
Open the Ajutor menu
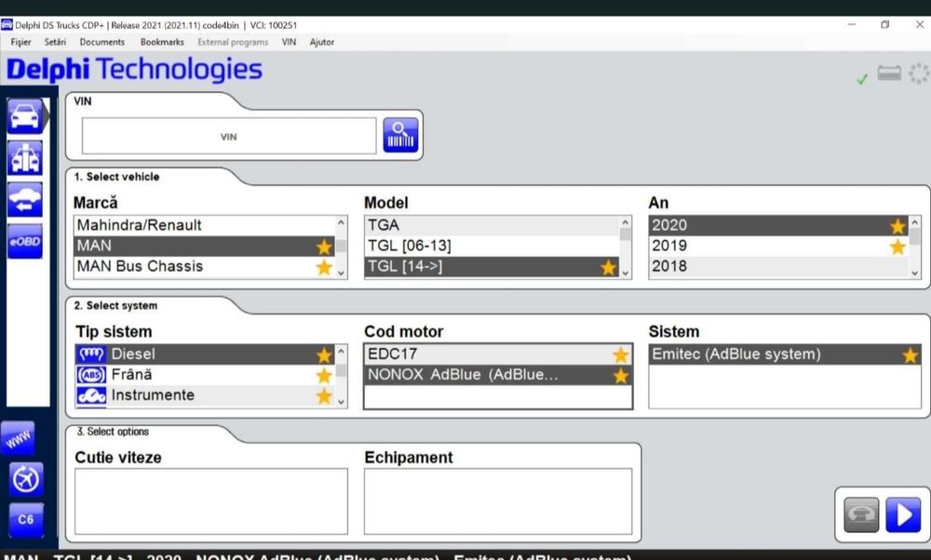tap(322, 42)
